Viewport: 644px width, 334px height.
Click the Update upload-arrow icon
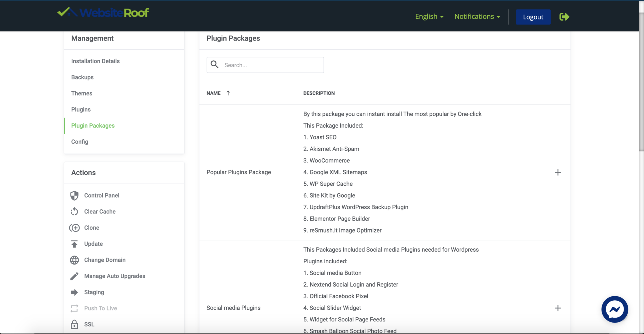[74, 244]
